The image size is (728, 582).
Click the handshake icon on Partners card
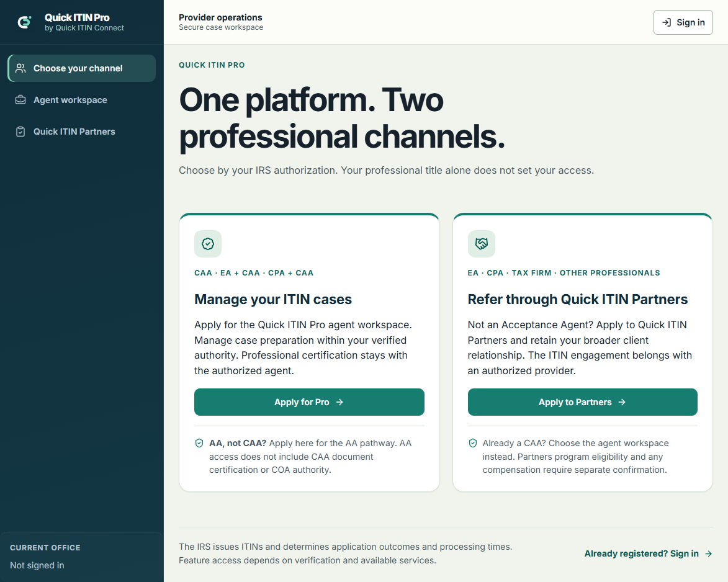tap(482, 244)
